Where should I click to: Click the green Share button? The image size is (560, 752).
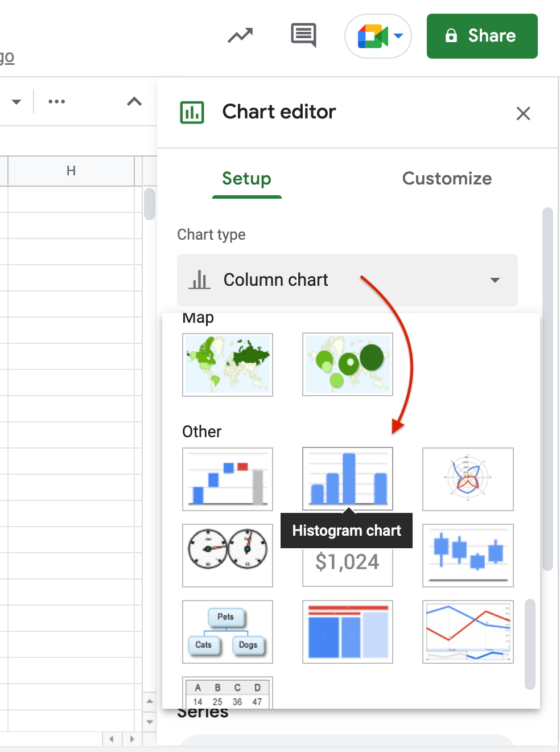481,36
